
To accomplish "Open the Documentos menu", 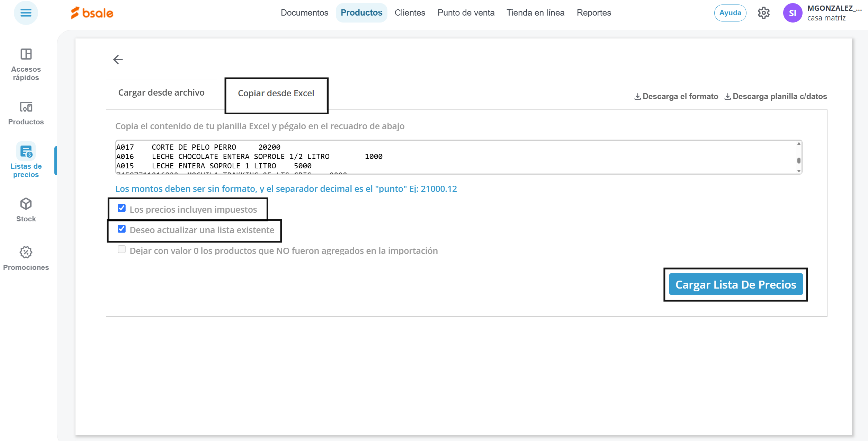I will 304,13.
